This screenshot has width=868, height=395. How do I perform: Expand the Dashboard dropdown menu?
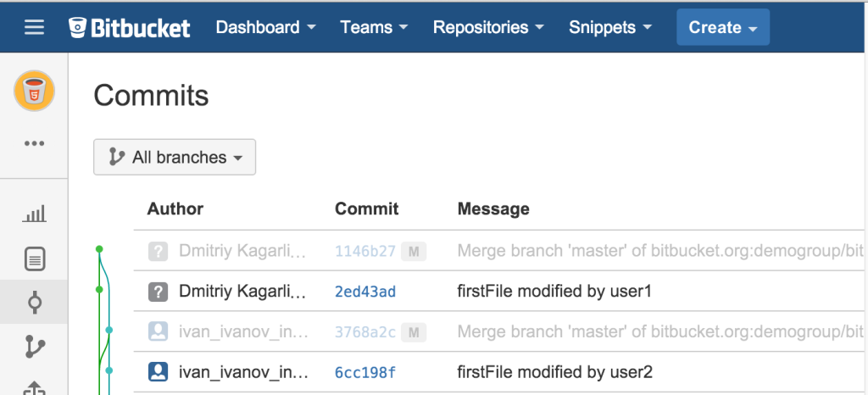tap(266, 27)
